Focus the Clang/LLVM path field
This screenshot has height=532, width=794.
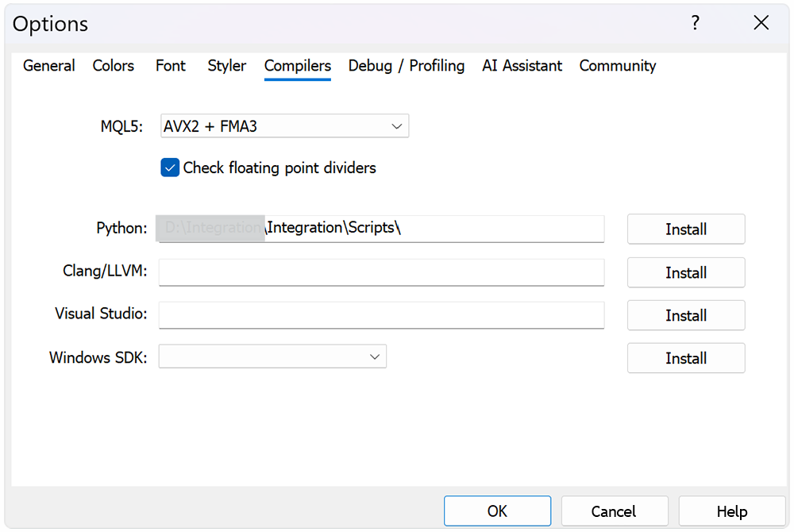point(381,272)
